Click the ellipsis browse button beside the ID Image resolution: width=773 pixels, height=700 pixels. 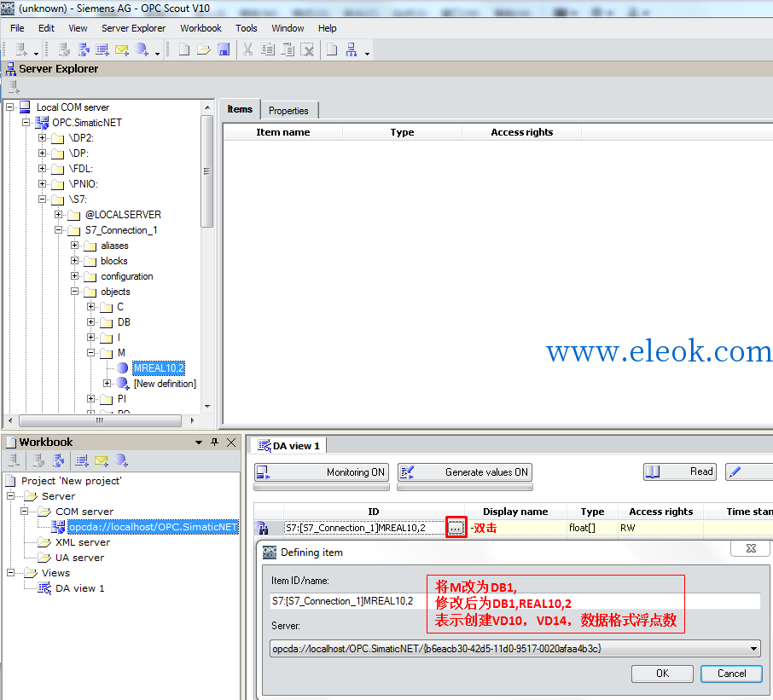click(456, 528)
